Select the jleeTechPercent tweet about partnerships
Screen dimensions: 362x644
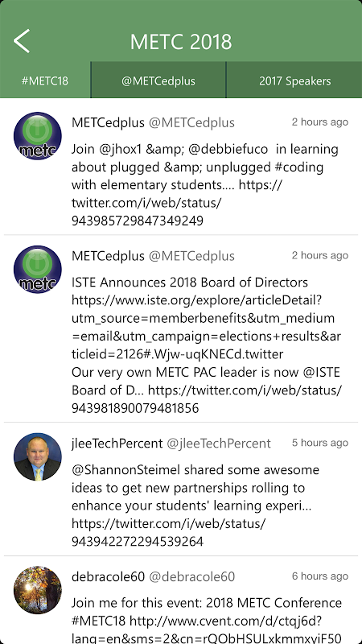(x=181, y=489)
